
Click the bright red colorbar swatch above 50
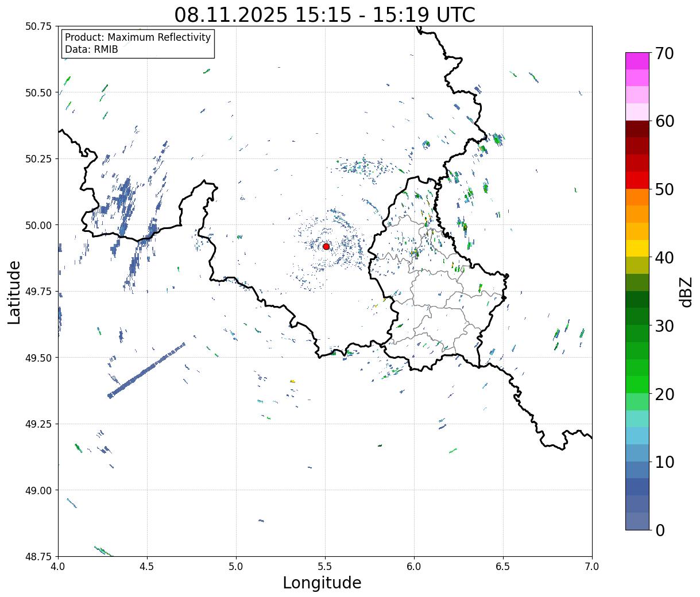[x=637, y=180]
